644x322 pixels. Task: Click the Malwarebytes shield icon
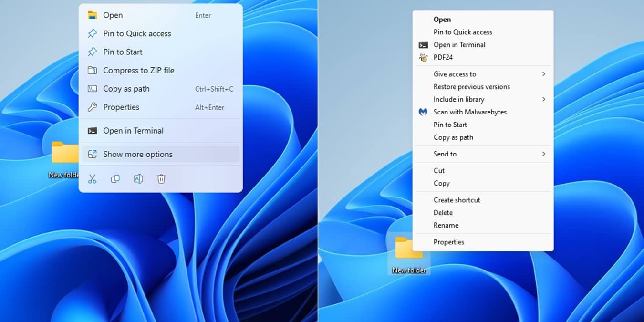click(x=423, y=112)
